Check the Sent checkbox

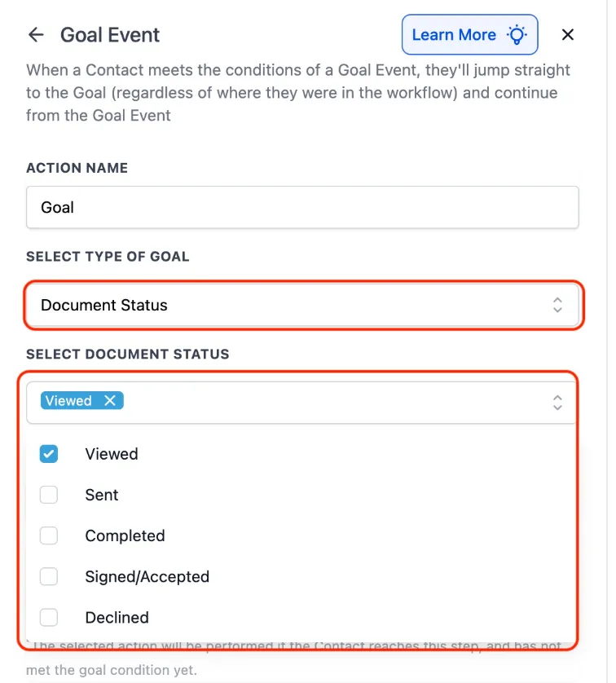(49, 495)
